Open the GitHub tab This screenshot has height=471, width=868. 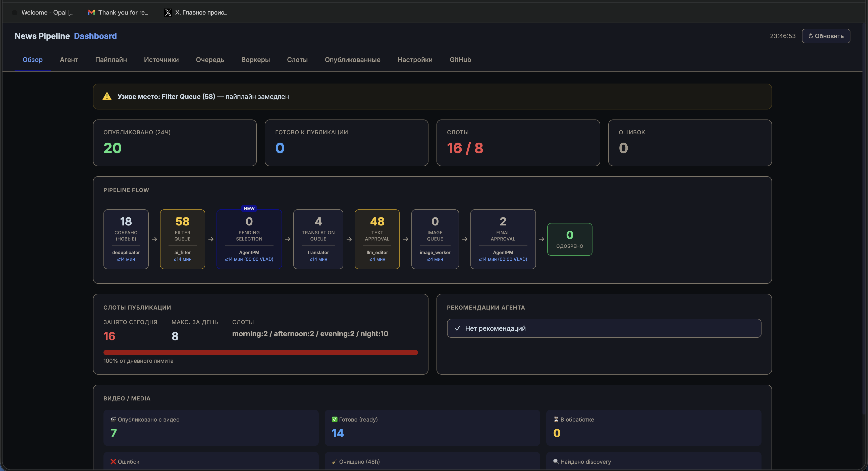(460, 60)
